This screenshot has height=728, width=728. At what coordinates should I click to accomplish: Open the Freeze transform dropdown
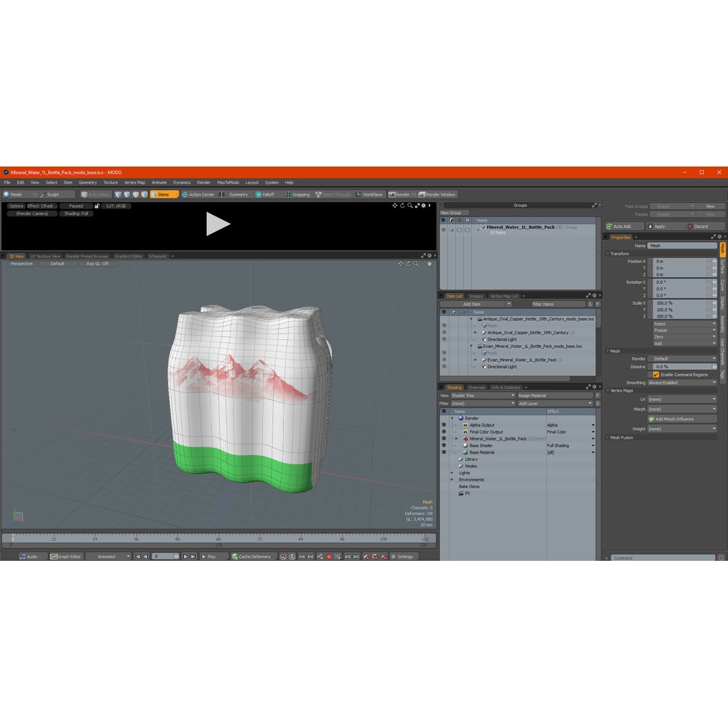pos(685,330)
